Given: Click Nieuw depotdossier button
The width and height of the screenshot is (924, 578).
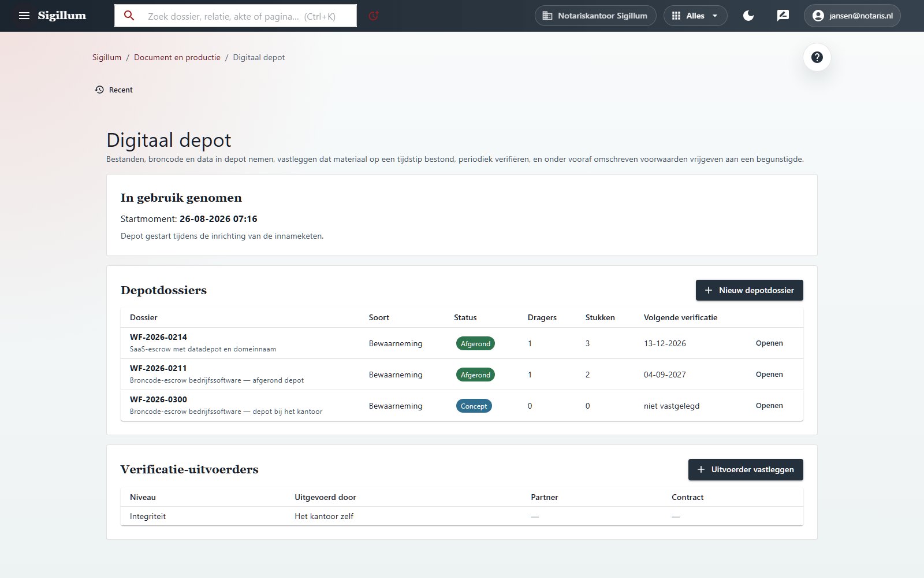Looking at the screenshot, I should click(750, 290).
